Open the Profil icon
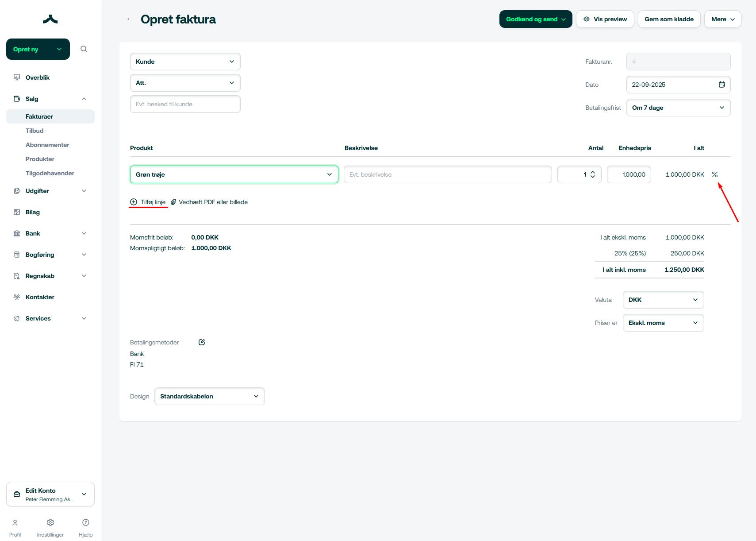The width and height of the screenshot is (756, 541). click(x=15, y=523)
